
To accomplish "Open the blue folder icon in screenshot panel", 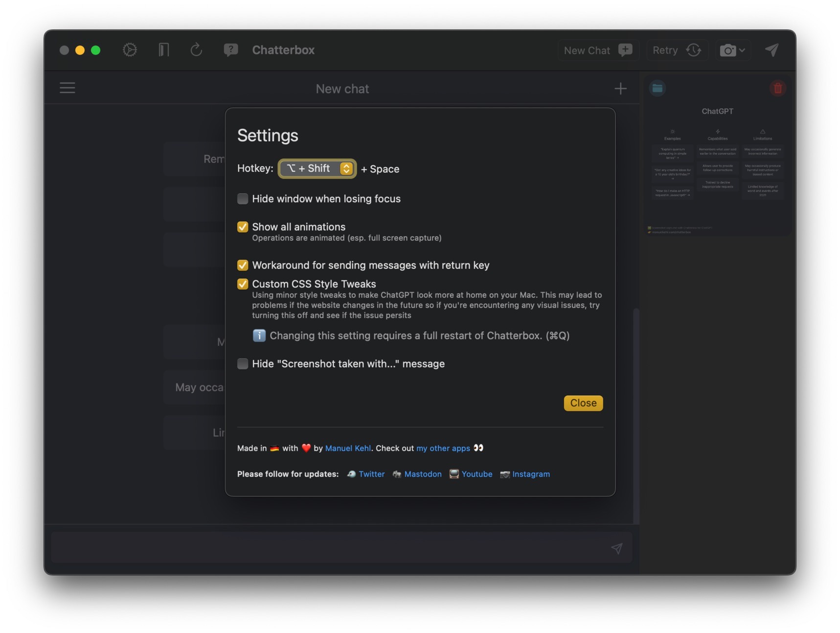I will 657,88.
